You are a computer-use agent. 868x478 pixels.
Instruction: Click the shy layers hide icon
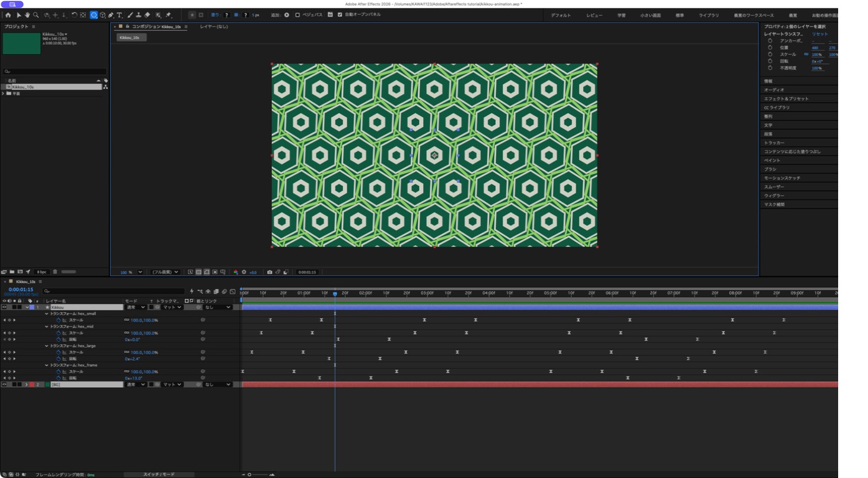pos(208,291)
